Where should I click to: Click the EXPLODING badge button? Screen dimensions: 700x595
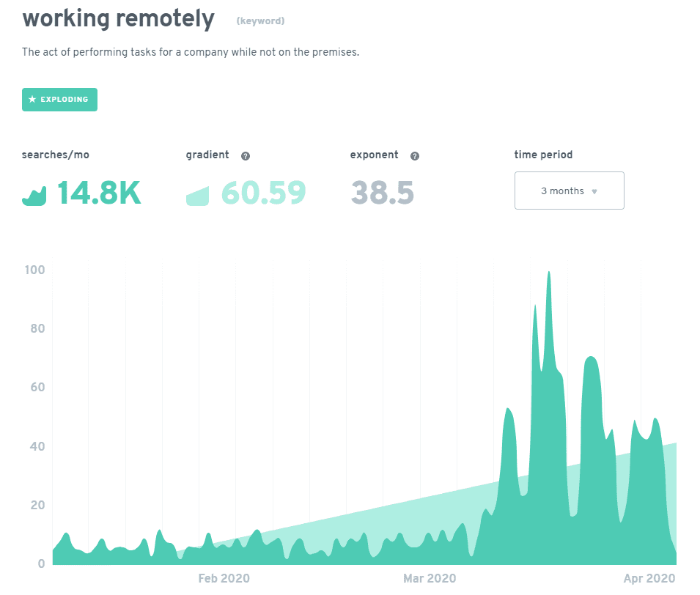point(60,100)
